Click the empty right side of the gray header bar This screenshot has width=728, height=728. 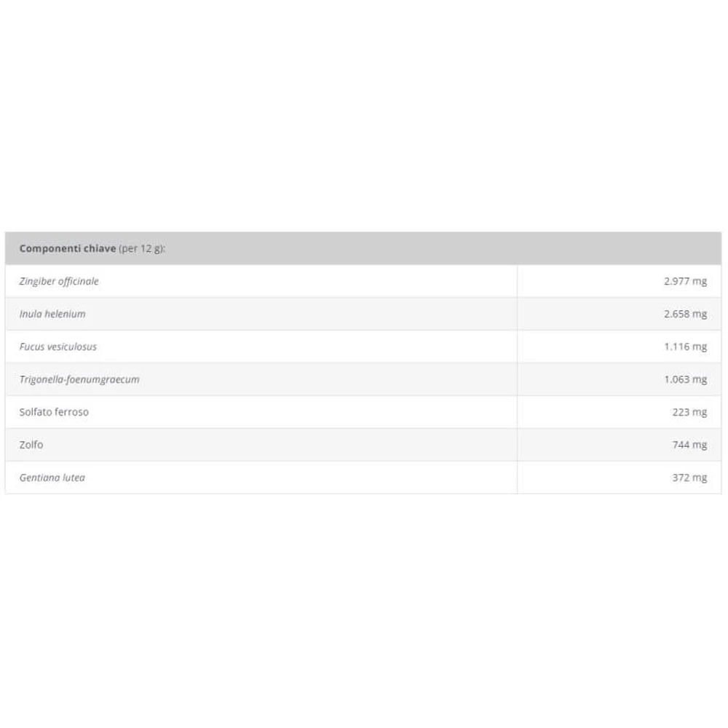pos(441,248)
